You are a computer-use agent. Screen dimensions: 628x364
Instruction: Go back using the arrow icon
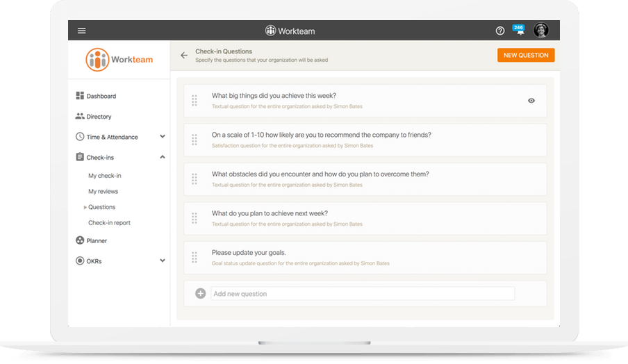pos(184,56)
